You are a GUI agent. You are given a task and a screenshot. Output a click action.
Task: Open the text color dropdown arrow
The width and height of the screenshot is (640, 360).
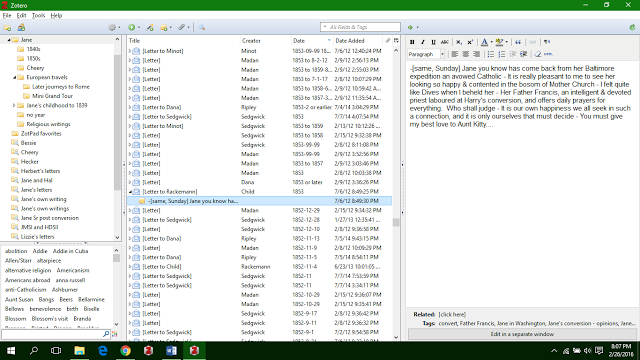tap(491, 42)
